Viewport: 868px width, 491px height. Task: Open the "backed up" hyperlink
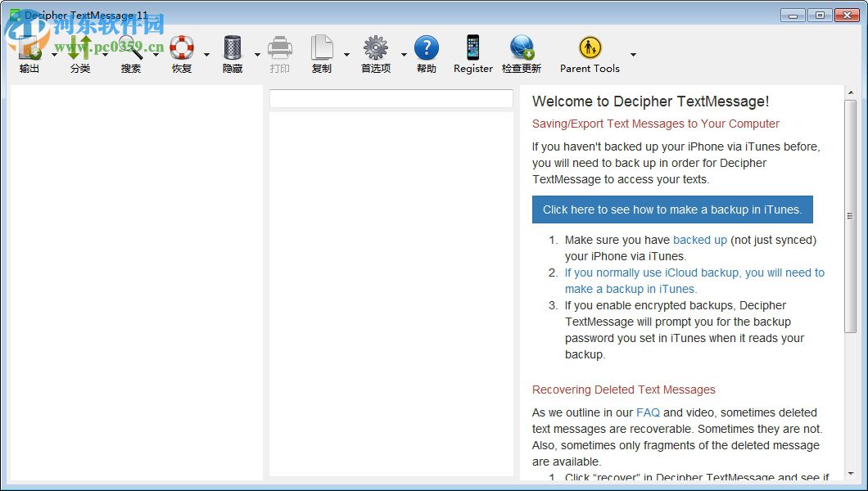coord(699,240)
